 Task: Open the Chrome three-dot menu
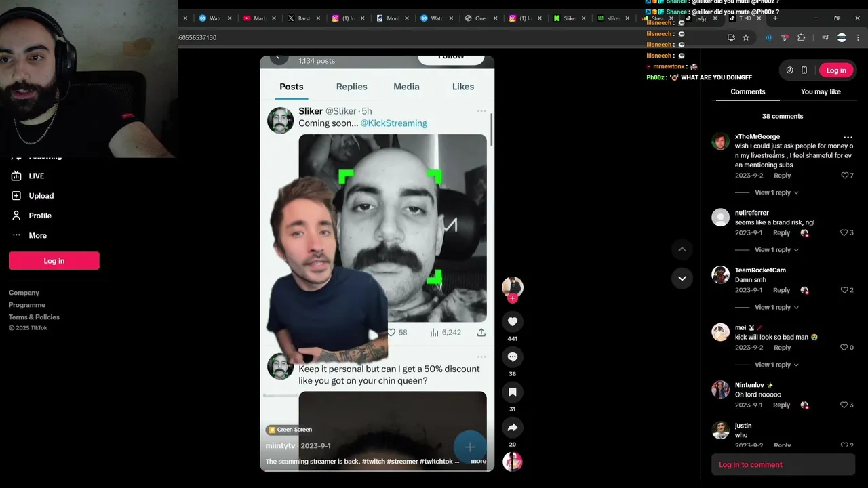(858, 37)
